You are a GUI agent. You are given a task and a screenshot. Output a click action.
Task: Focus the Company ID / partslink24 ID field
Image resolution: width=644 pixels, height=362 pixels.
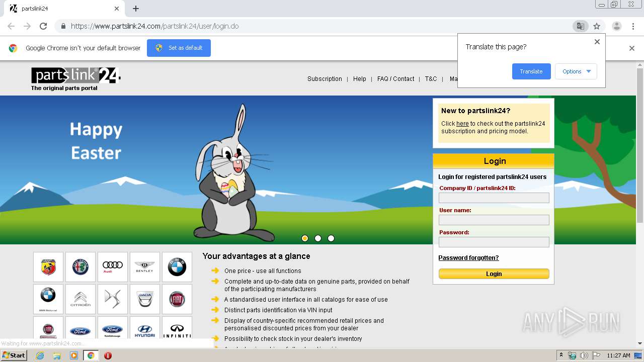494,198
